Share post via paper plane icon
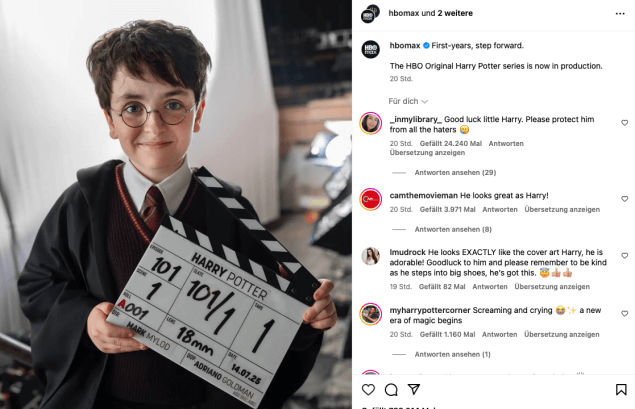Image resolution: width=635 pixels, height=409 pixels. [414, 389]
